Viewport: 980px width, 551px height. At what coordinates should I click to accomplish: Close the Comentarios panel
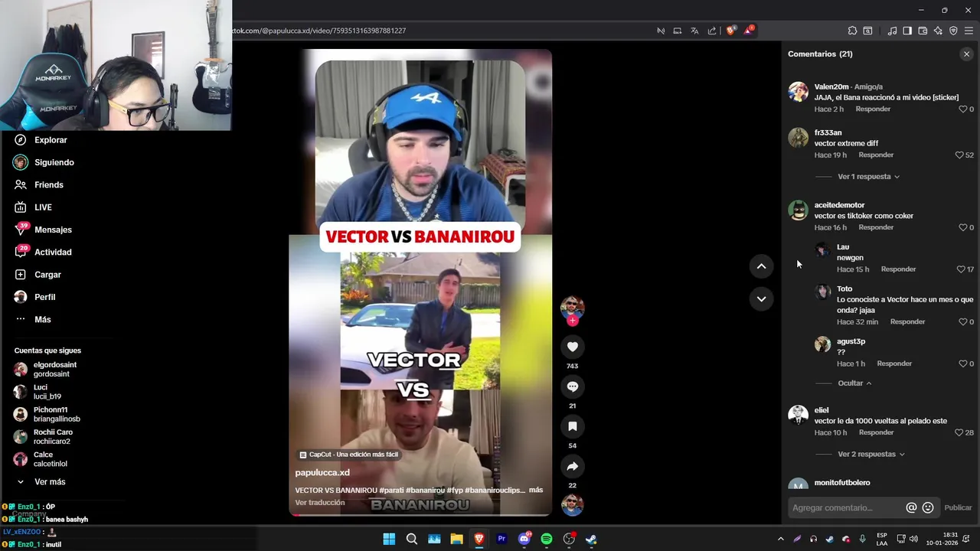(x=966, y=54)
